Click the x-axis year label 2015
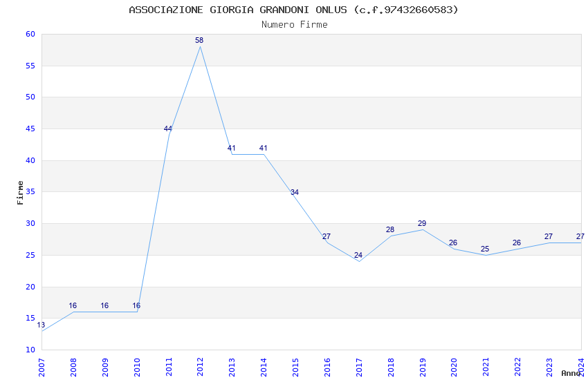Viewport: 588px width, 380px height. pyautogui.click(x=295, y=367)
